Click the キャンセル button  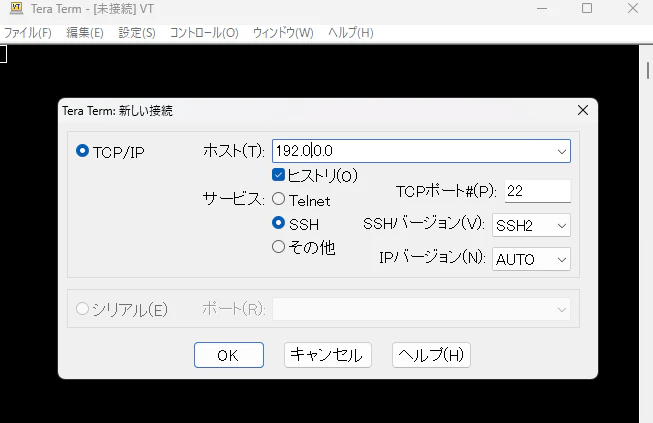328,355
